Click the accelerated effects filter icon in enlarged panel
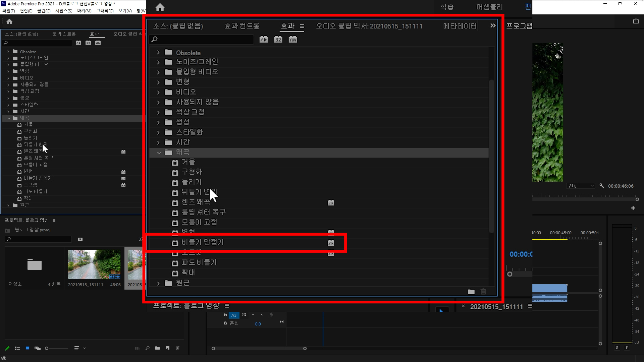The image size is (644, 362). pyautogui.click(x=264, y=40)
